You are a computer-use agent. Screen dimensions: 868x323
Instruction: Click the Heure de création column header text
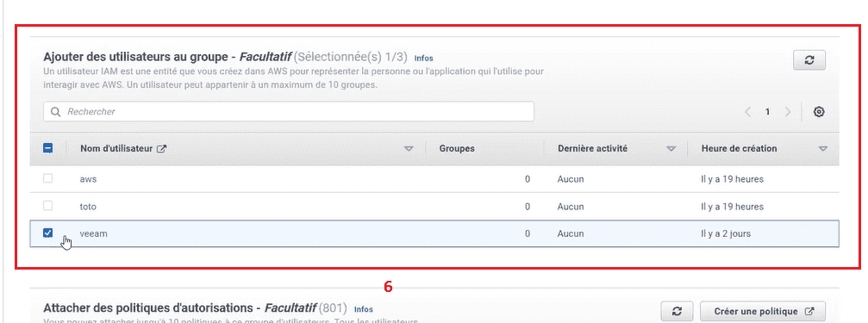[x=739, y=149]
